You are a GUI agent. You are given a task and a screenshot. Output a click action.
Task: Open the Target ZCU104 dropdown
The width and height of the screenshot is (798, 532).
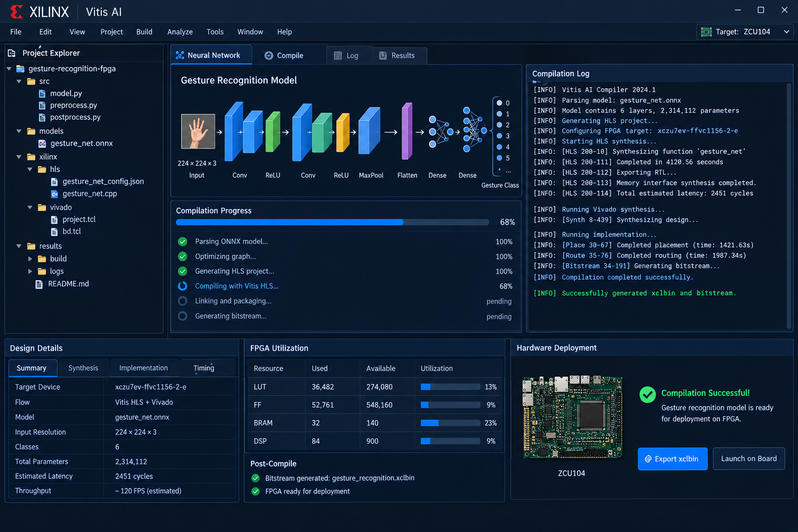click(744, 32)
